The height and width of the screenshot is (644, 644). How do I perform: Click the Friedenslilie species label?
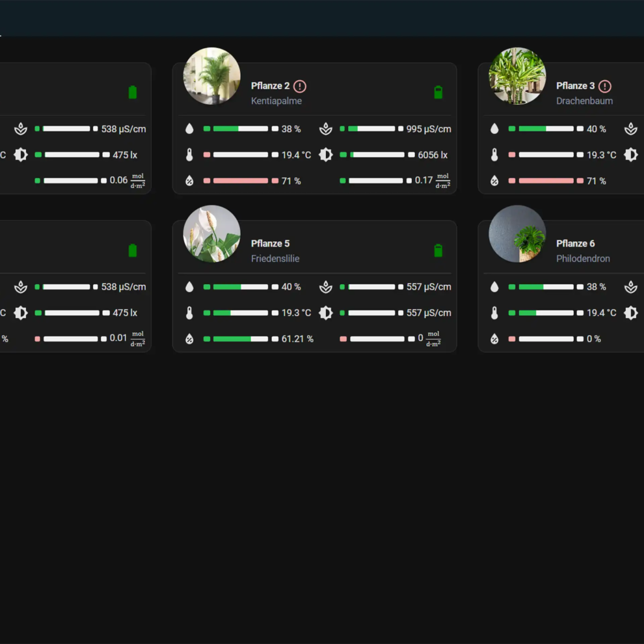click(x=275, y=259)
